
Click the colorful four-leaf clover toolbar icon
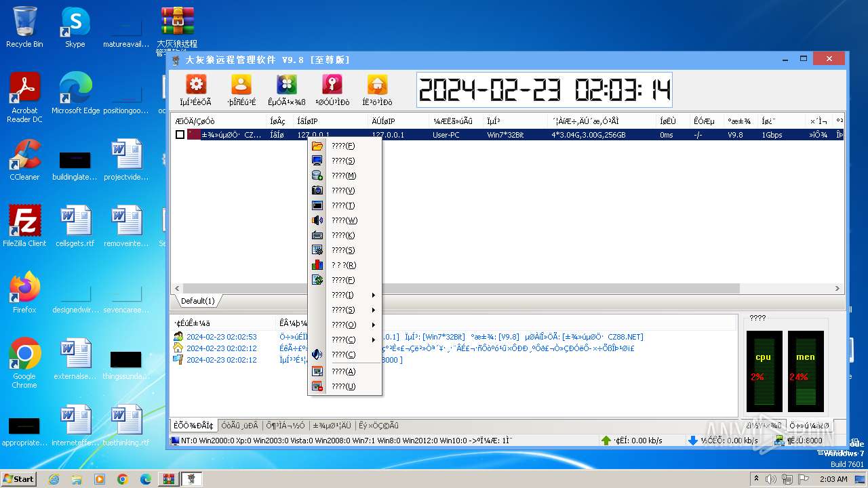(287, 85)
